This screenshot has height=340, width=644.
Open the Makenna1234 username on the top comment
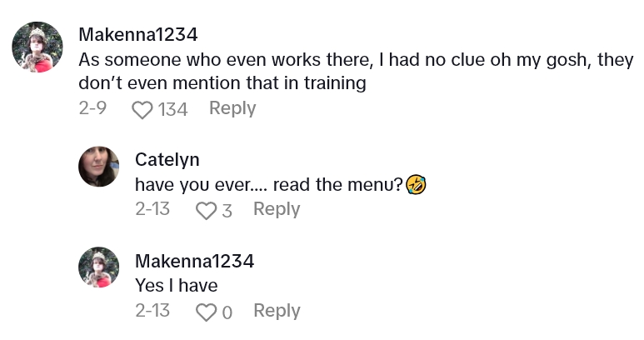coord(137,34)
